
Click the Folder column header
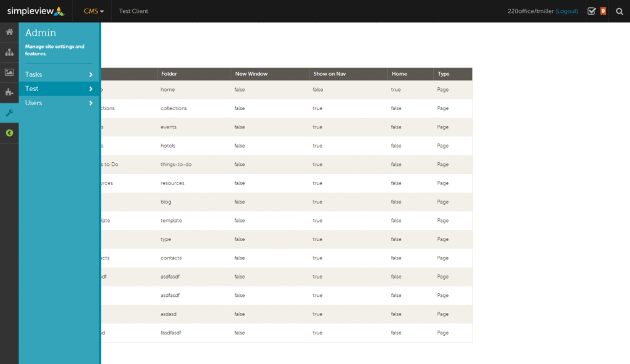[169, 74]
